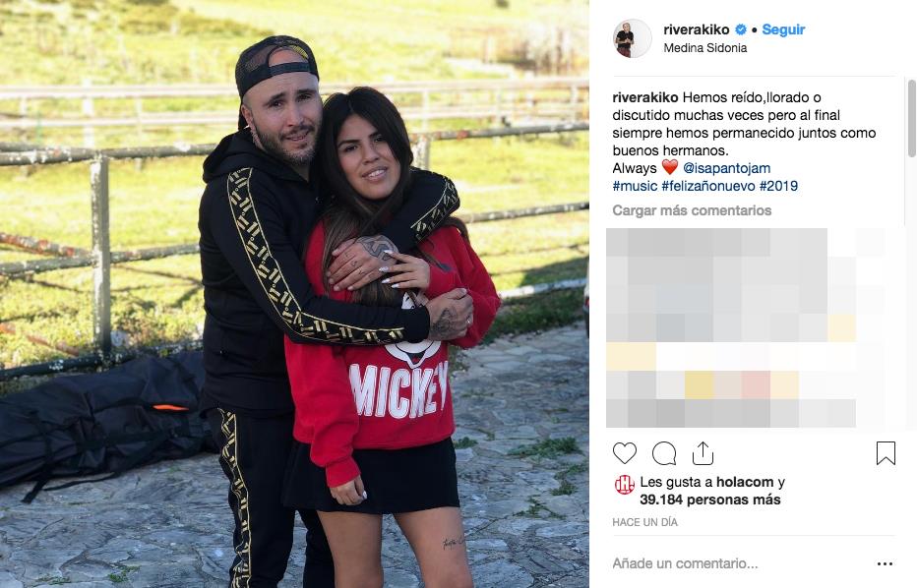Open the riverakiko username in header
Screen dimensions: 917x588
pos(697,29)
